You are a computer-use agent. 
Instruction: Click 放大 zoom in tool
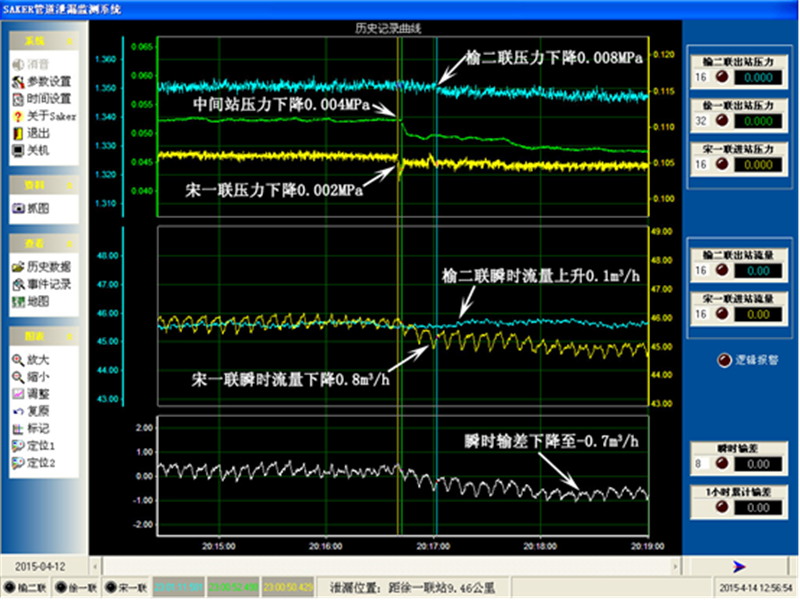click(37, 360)
